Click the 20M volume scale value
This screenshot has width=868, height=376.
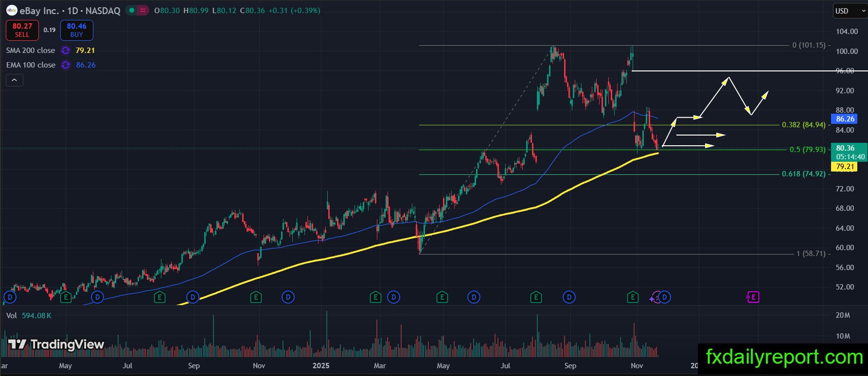[843, 315]
